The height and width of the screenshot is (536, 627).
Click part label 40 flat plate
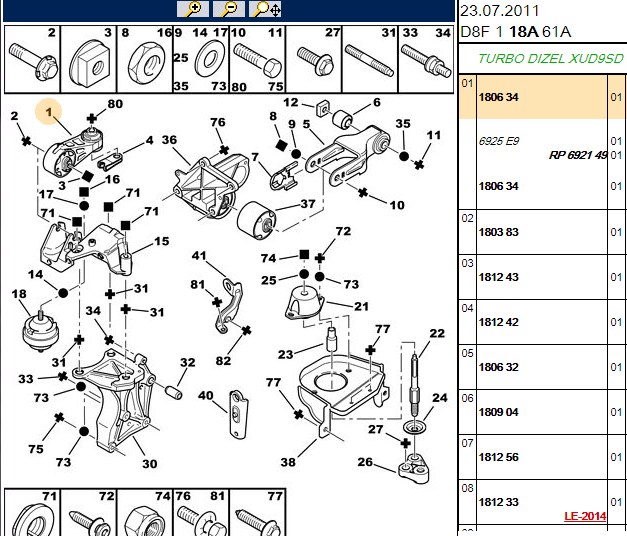pyautogui.click(x=206, y=396)
